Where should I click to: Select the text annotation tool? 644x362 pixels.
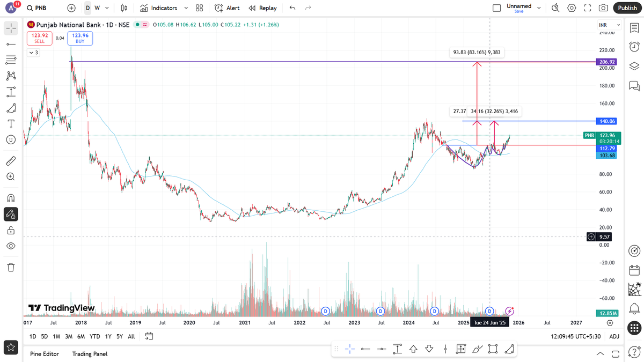(11, 123)
